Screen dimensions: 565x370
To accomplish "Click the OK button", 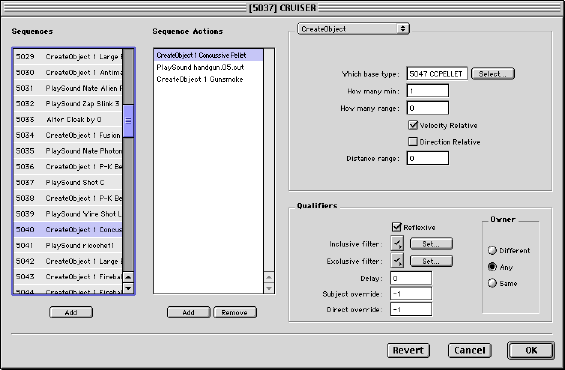I will [x=531, y=350].
